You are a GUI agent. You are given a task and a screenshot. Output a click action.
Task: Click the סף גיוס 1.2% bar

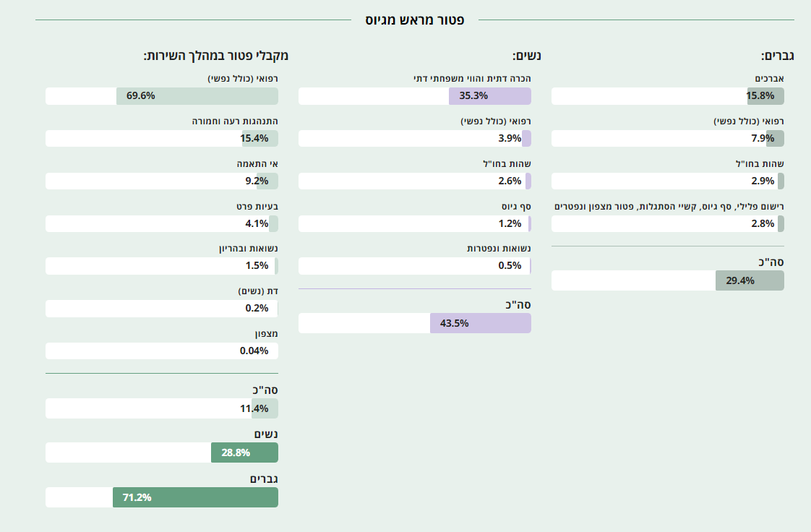pyautogui.click(x=414, y=224)
